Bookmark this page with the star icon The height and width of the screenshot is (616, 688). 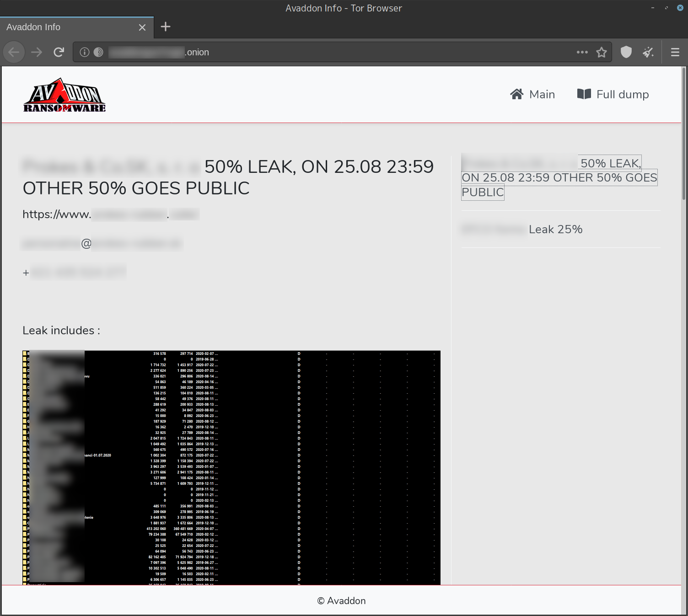[602, 52]
